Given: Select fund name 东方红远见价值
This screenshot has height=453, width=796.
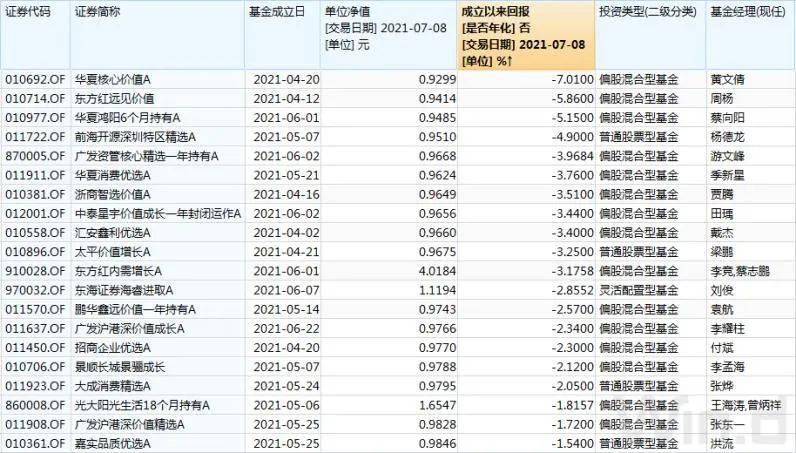Looking at the screenshot, I should point(114,99).
